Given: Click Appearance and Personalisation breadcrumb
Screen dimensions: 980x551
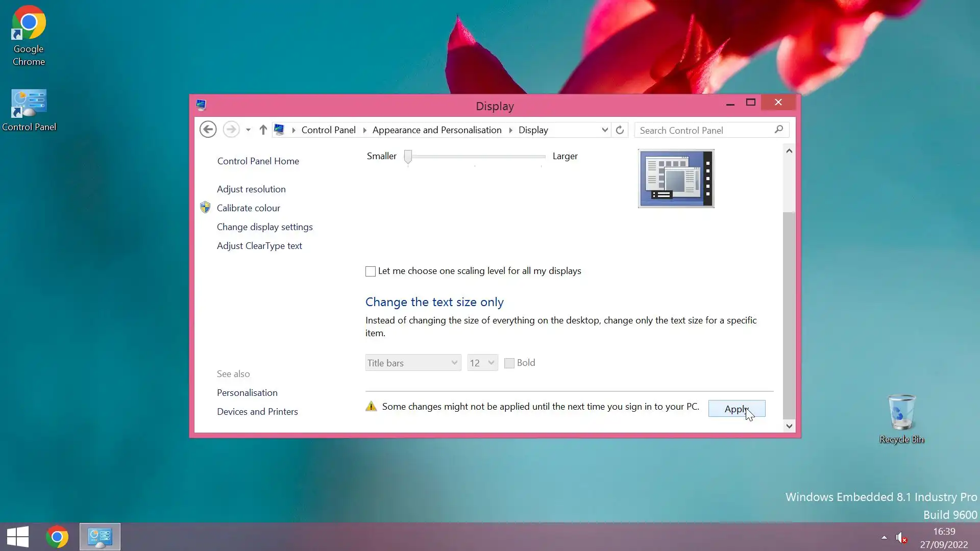Looking at the screenshot, I should click(x=437, y=130).
